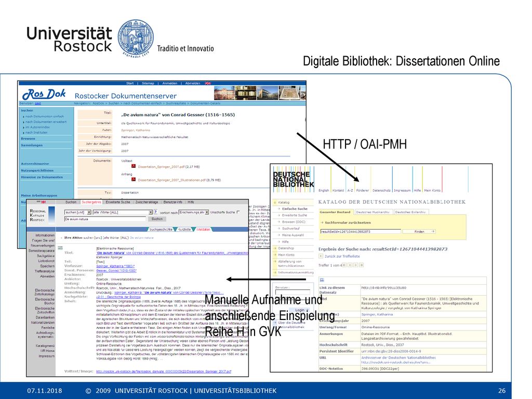This screenshot has height=399, width=532.
Task: Click the Springer, Katharina link in the DNB record
Action: point(377,314)
